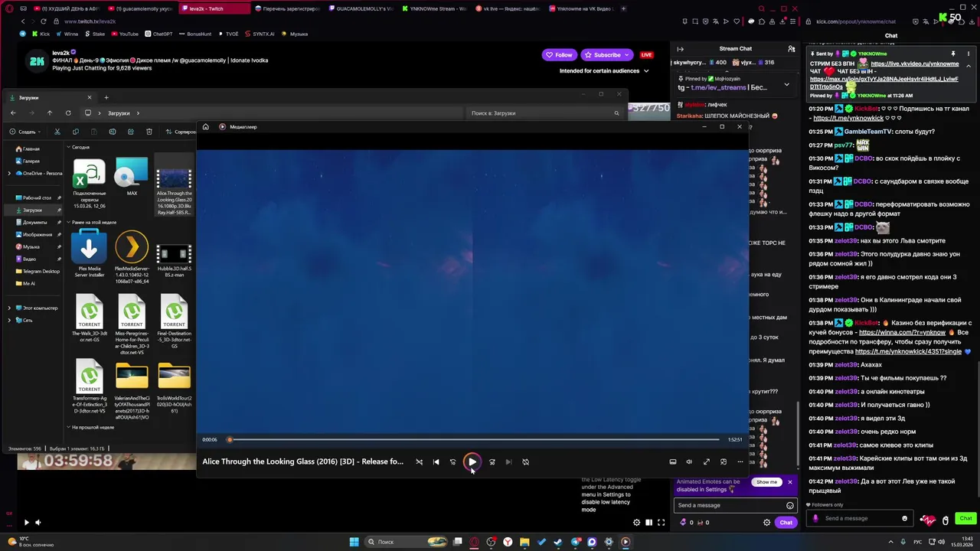The image size is (980, 551).
Task: Toggle shuffle in the media player
Action: (x=419, y=461)
